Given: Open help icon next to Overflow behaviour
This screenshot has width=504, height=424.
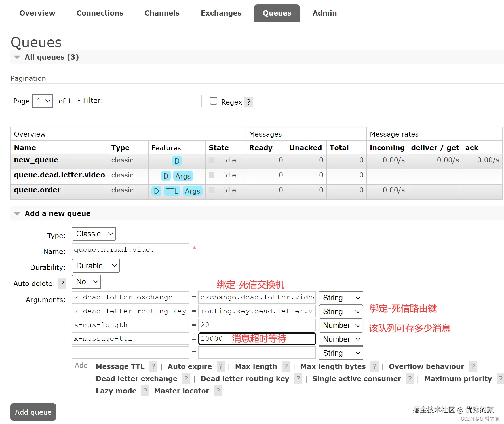Looking at the screenshot, I should [473, 366].
